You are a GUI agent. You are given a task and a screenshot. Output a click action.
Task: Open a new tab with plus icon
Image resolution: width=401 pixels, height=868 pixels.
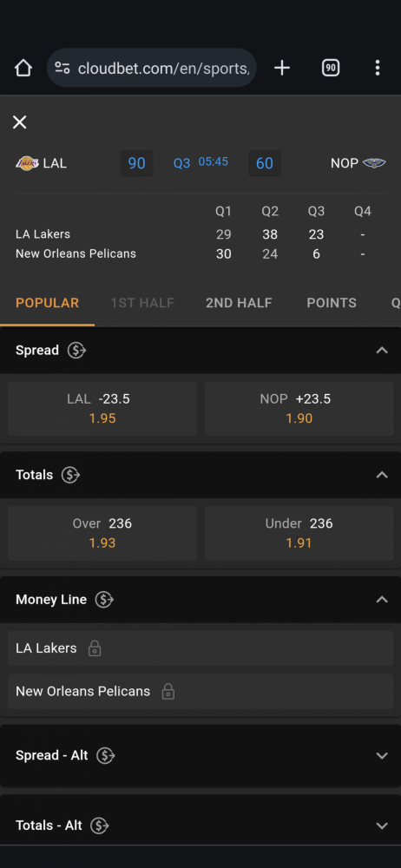tap(282, 68)
